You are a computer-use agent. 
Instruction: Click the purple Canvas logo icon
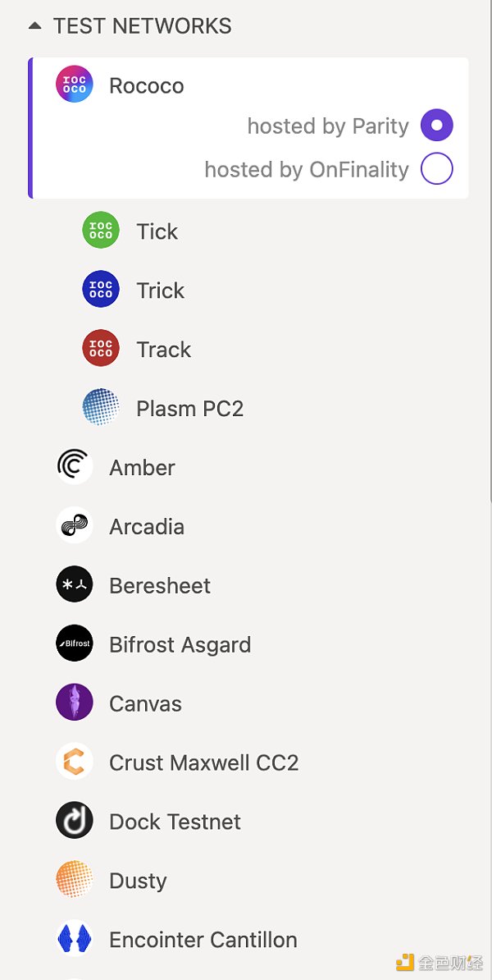(x=74, y=703)
